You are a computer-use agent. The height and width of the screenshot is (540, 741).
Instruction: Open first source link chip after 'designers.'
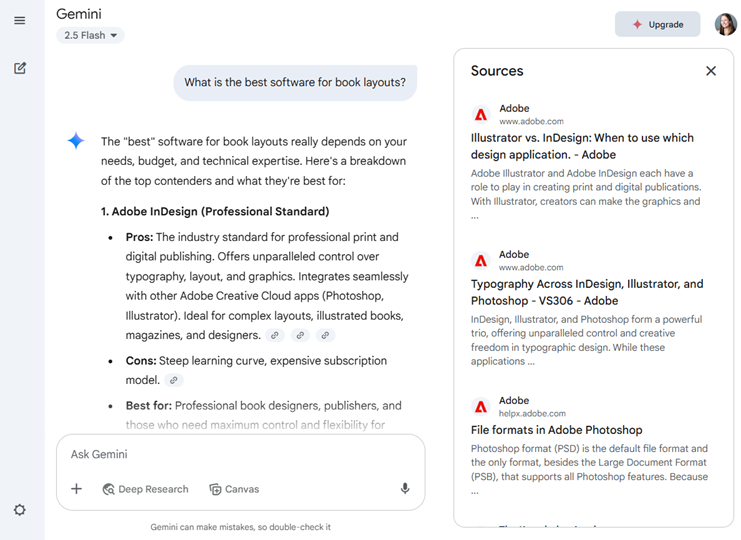[275, 335]
